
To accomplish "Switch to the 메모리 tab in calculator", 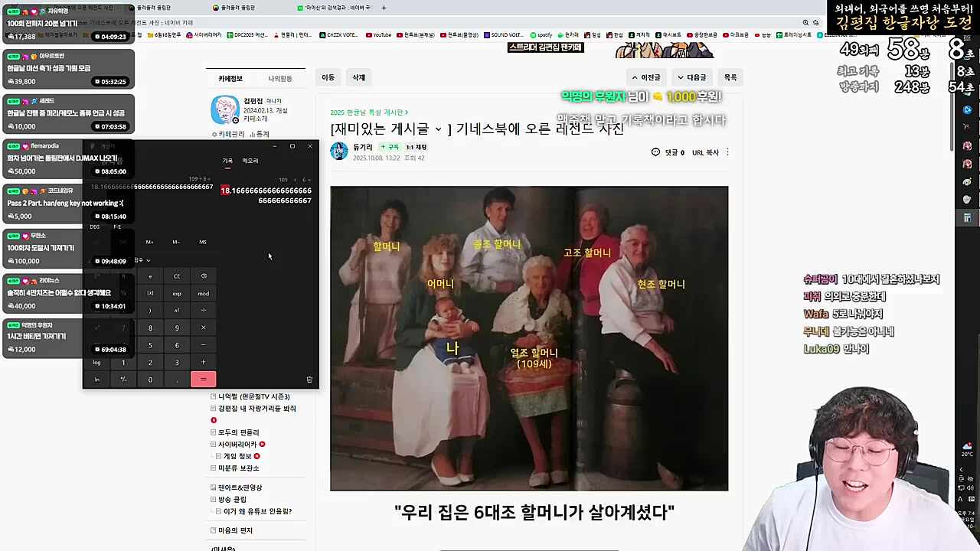I will [250, 161].
